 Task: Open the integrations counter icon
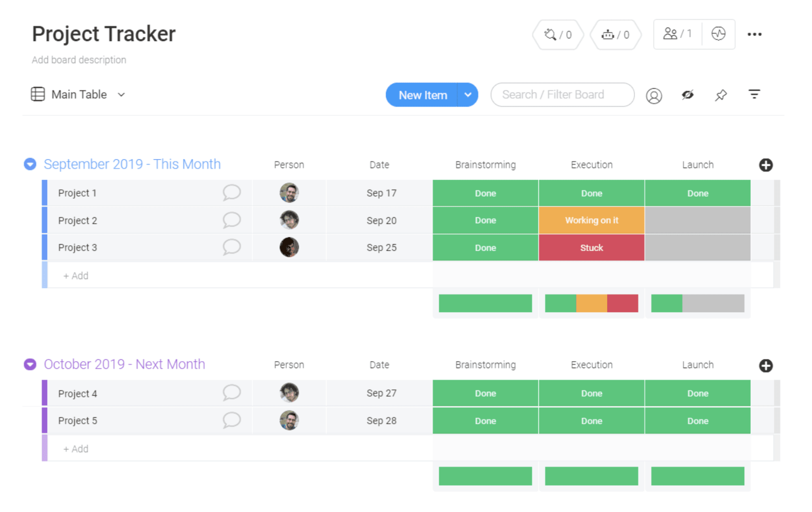tap(558, 35)
